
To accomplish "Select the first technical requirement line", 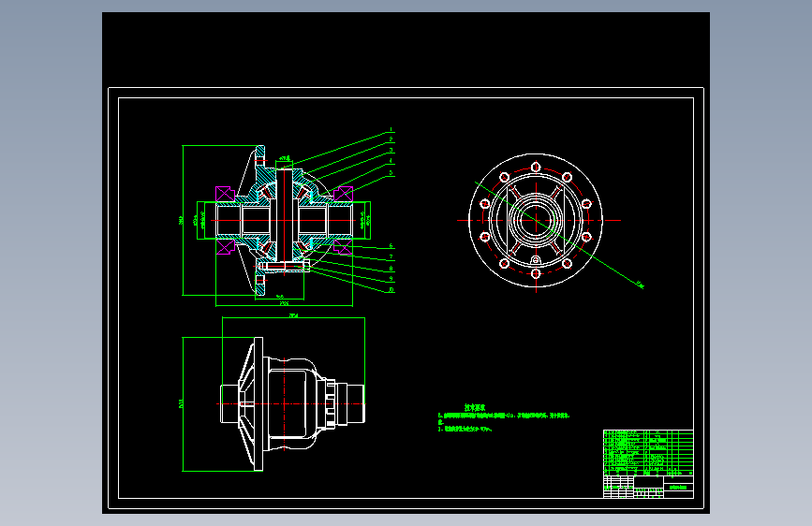I will pyautogui.click(x=503, y=416).
